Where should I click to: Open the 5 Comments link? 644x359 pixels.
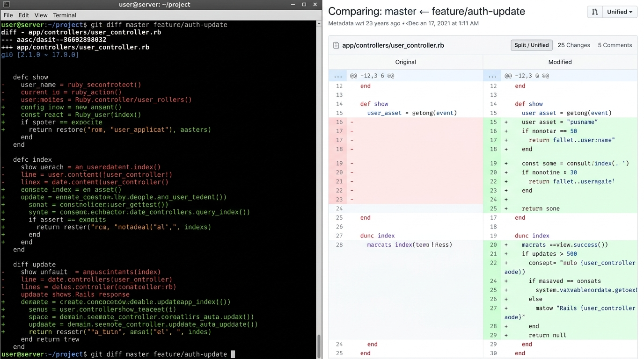click(615, 45)
